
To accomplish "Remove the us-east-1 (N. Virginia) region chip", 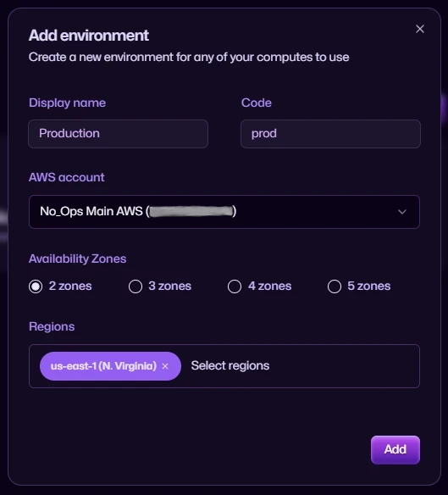I will coord(165,366).
